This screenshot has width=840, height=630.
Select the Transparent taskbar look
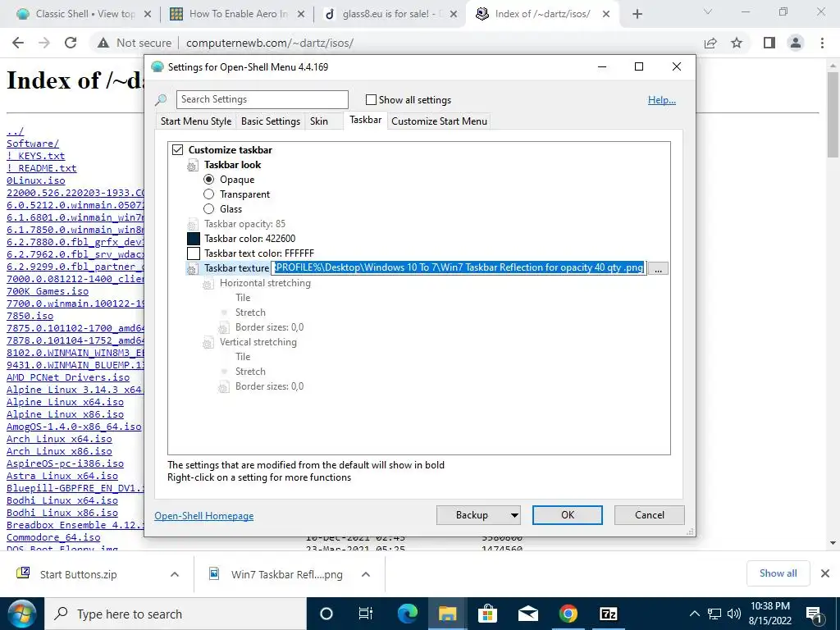point(209,194)
